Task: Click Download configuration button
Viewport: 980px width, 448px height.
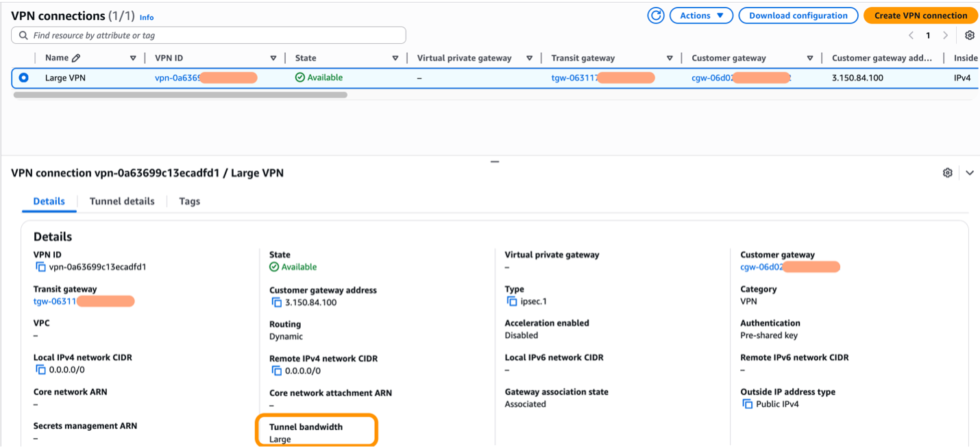Action: [x=798, y=16]
